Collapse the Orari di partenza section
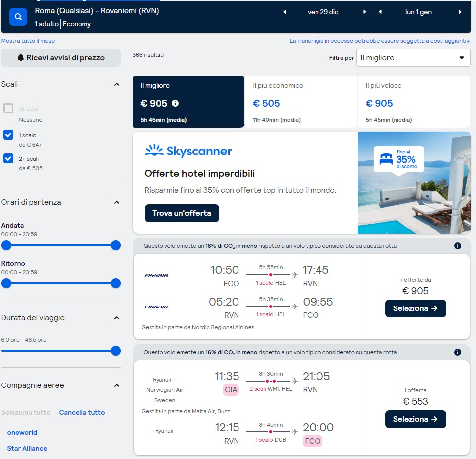 [x=117, y=202]
